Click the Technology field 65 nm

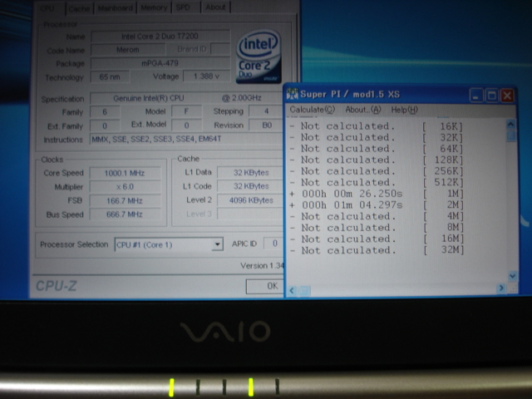(x=110, y=77)
